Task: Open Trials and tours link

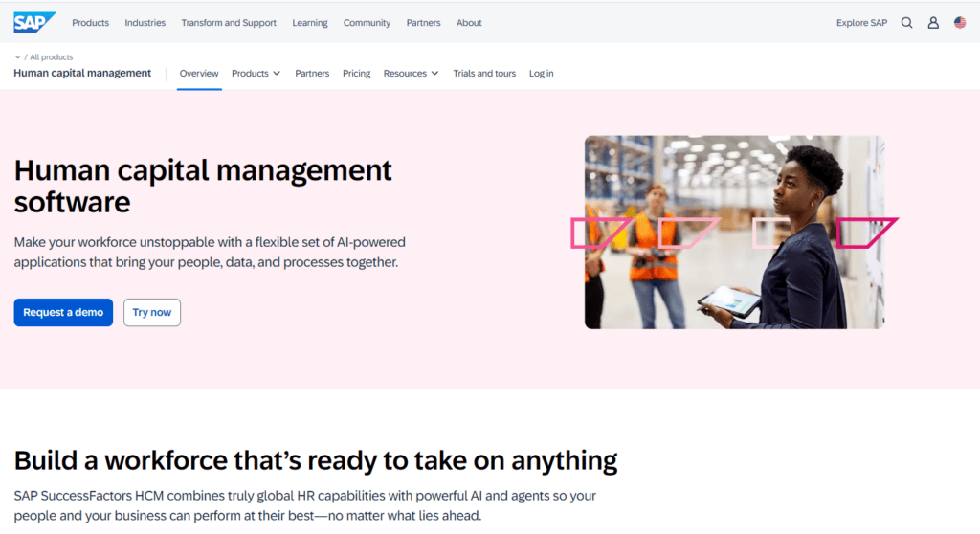Action: [x=484, y=74]
